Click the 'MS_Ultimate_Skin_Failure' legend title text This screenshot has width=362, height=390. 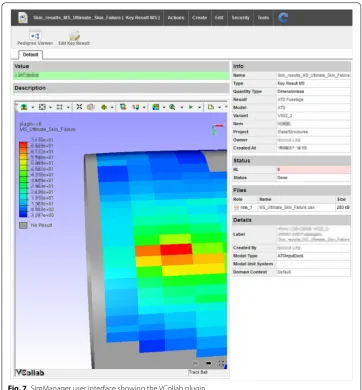point(48,129)
